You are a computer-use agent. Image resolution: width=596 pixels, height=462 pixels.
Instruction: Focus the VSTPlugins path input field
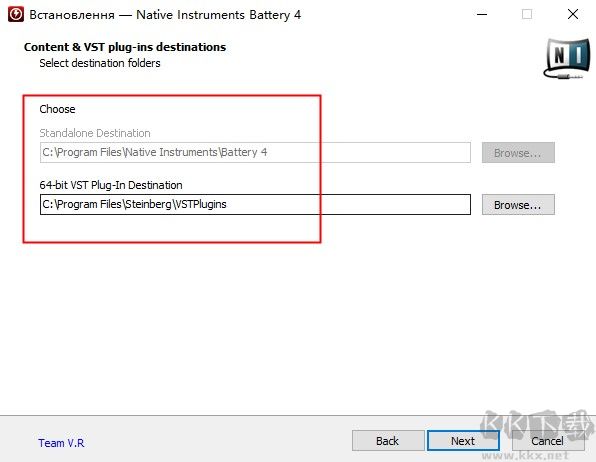255,205
